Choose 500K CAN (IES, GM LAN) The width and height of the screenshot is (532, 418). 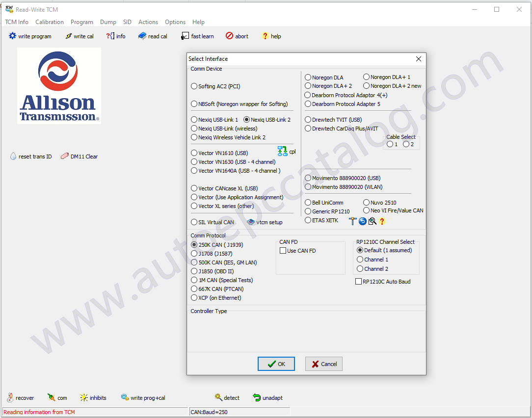[x=194, y=262]
